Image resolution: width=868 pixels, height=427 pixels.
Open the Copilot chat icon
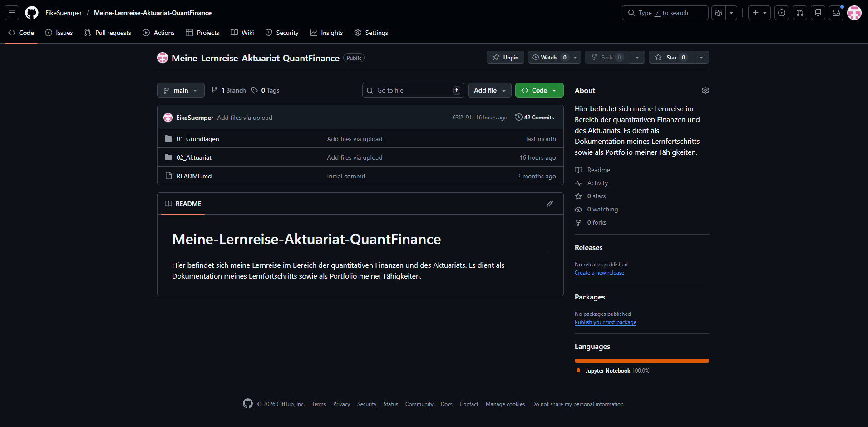click(719, 13)
